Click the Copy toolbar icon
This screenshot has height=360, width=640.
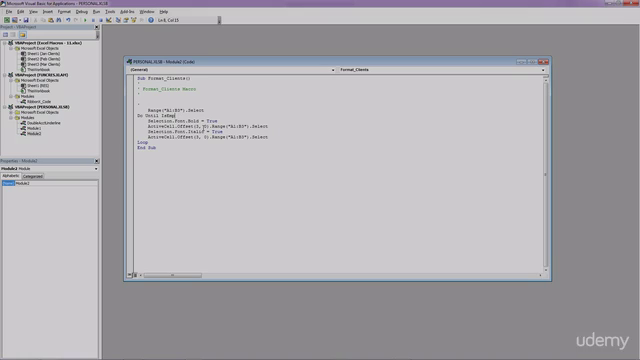pyautogui.click(x=43, y=20)
